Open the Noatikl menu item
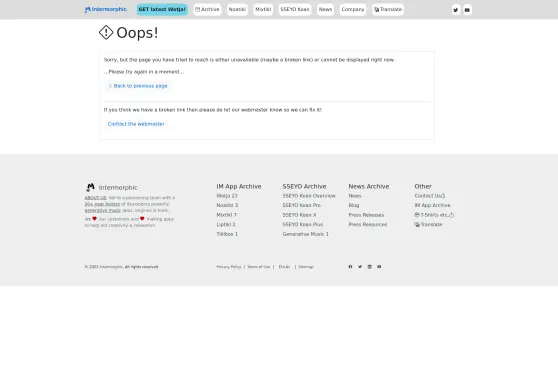This screenshot has width=558, height=382. [237, 9]
